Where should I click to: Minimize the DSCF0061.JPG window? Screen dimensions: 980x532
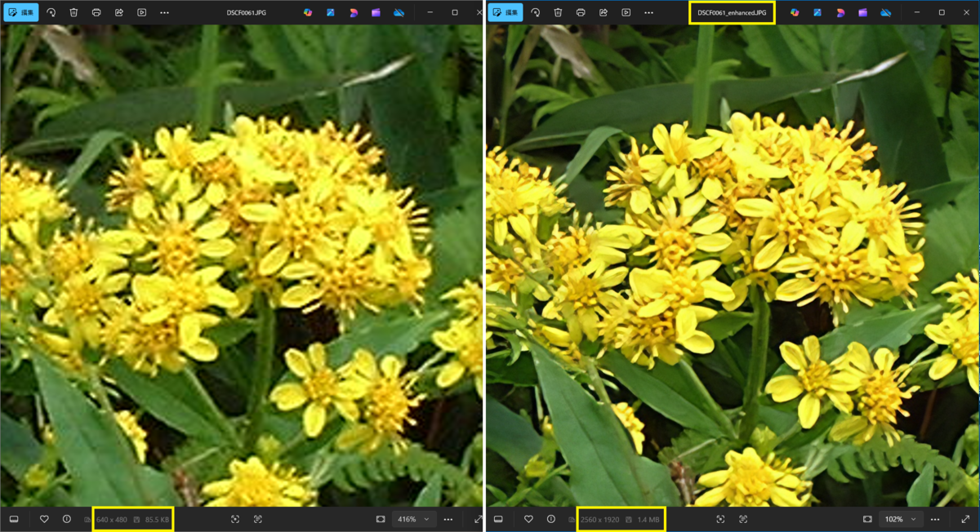pyautogui.click(x=431, y=12)
